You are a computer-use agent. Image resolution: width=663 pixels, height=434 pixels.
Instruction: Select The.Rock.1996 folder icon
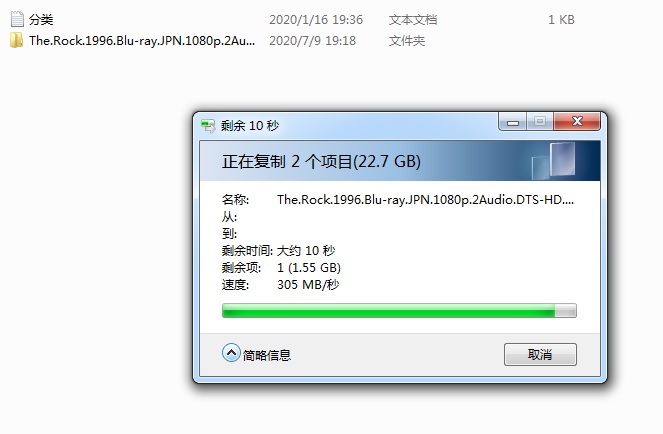[x=16, y=41]
